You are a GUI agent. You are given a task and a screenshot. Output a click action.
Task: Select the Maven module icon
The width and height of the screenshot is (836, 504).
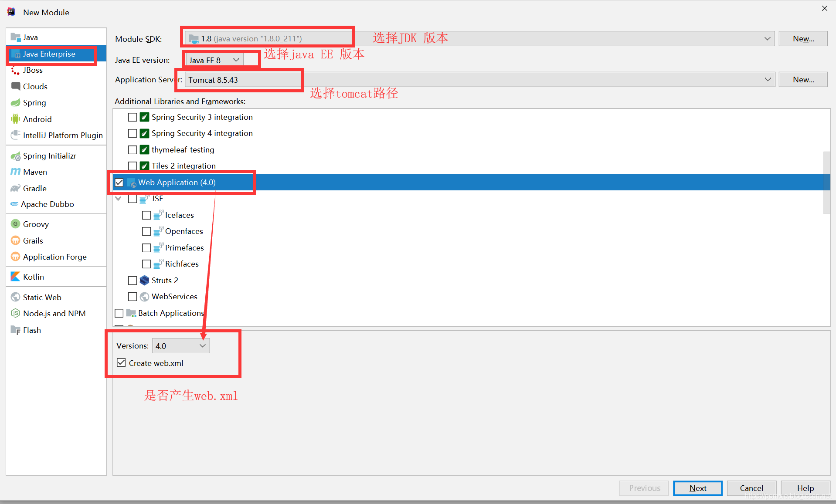click(x=16, y=172)
